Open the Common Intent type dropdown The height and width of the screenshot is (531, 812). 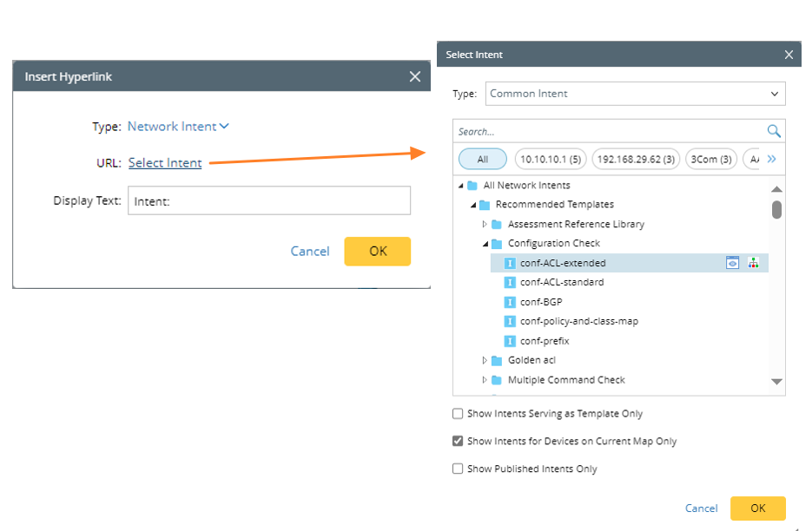[x=635, y=94]
